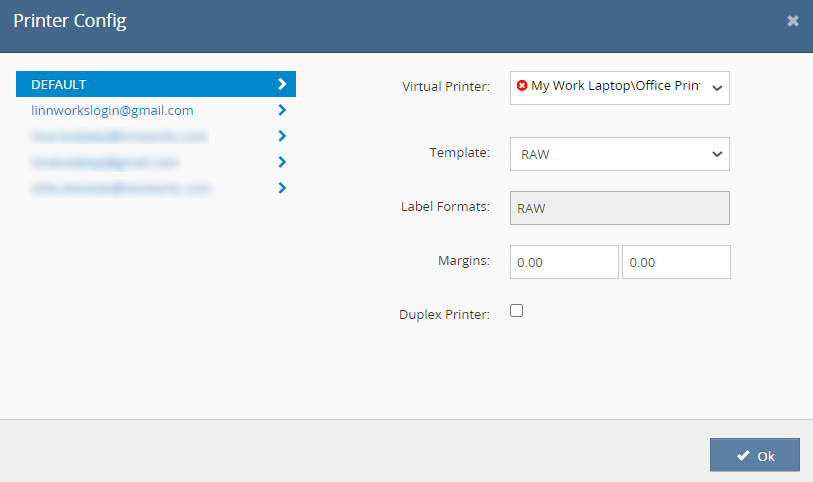Select the DEFAULT printer profile
The height and width of the screenshot is (482, 813).
click(x=156, y=84)
